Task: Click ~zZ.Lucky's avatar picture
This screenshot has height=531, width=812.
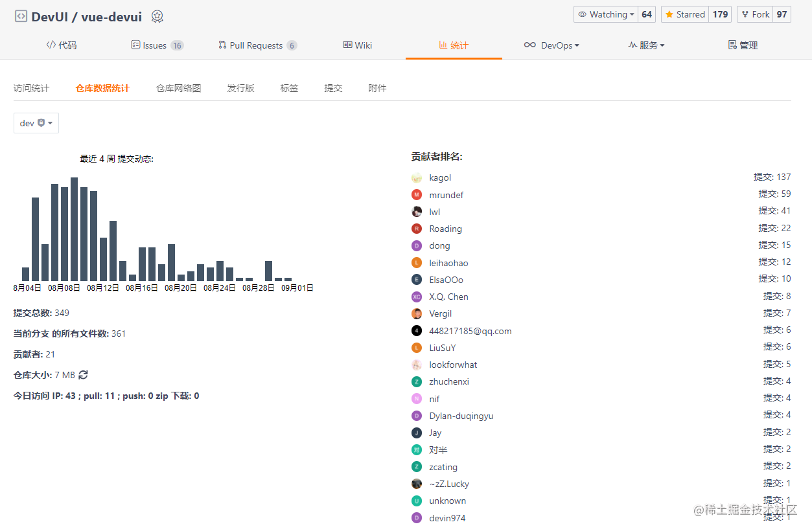Action: pos(417,484)
